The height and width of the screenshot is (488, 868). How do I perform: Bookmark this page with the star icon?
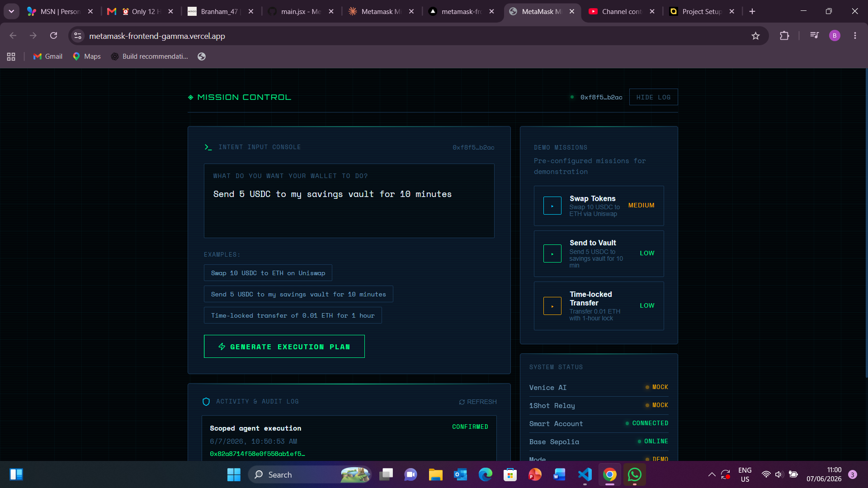(755, 36)
